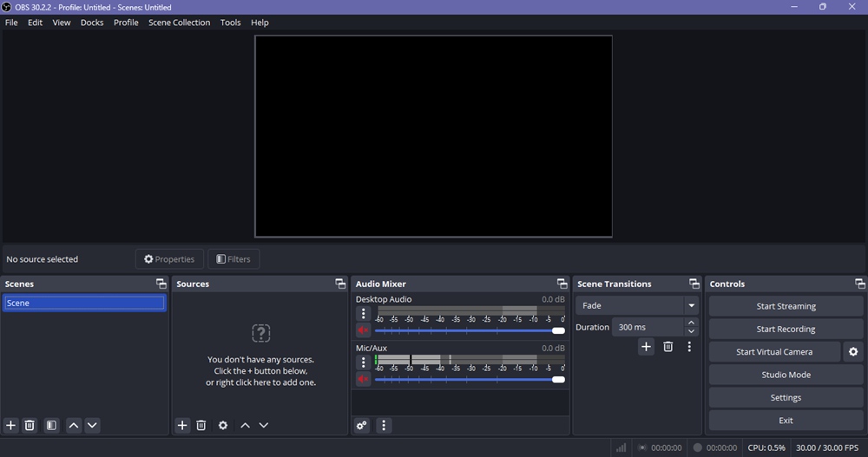
Task: Unmute Mic/Aux speaker icon
Action: [363, 379]
